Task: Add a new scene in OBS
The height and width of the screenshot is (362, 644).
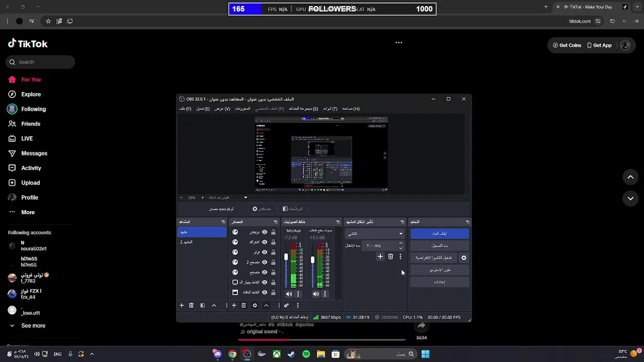Action: coord(182,305)
